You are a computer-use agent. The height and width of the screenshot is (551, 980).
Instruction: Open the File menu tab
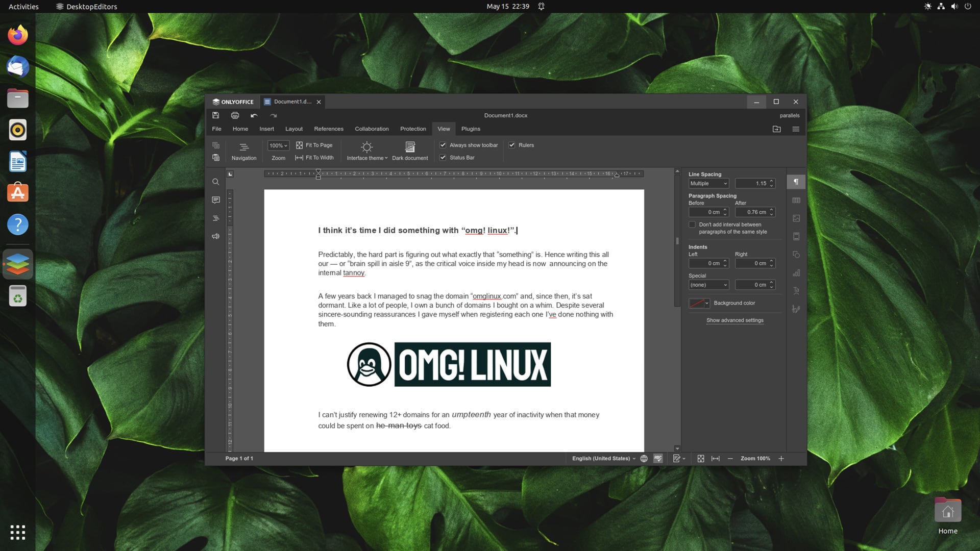click(217, 129)
